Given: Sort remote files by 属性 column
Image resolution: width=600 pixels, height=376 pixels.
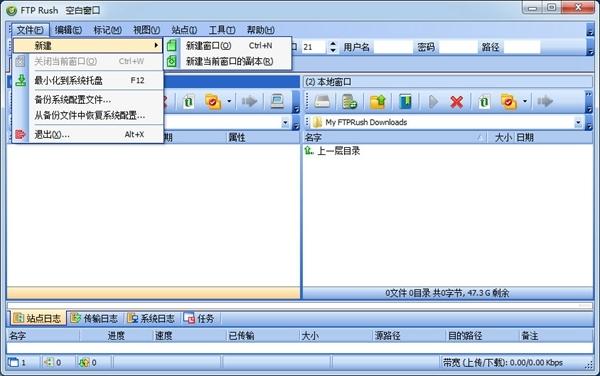Looking at the screenshot, I should click(262, 138).
